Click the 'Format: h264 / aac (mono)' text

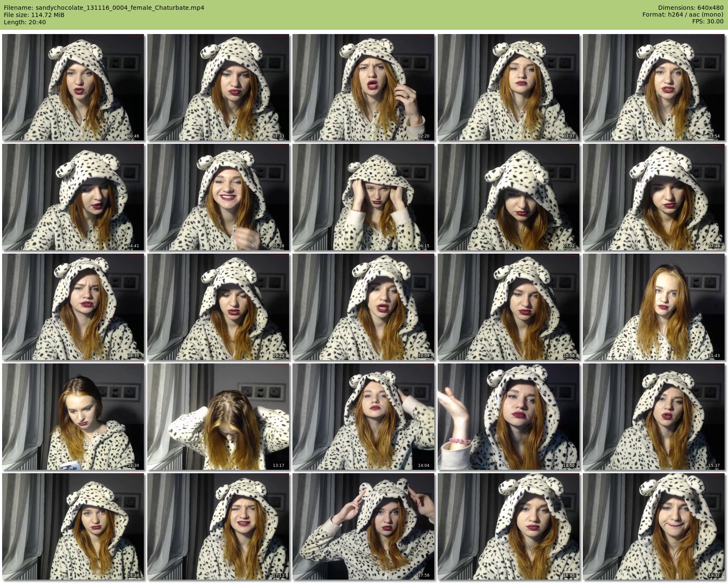click(x=683, y=15)
